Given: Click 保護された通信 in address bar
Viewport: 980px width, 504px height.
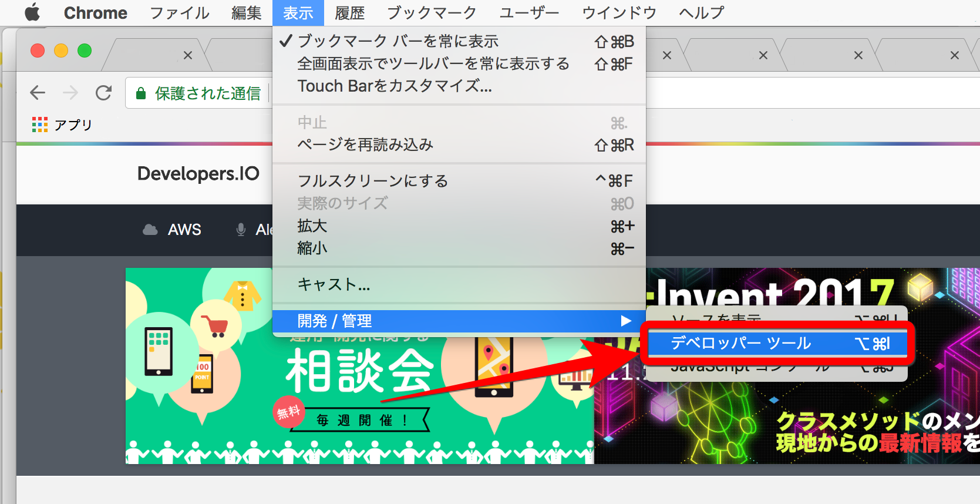Looking at the screenshot, I should (x=207, y=93).
